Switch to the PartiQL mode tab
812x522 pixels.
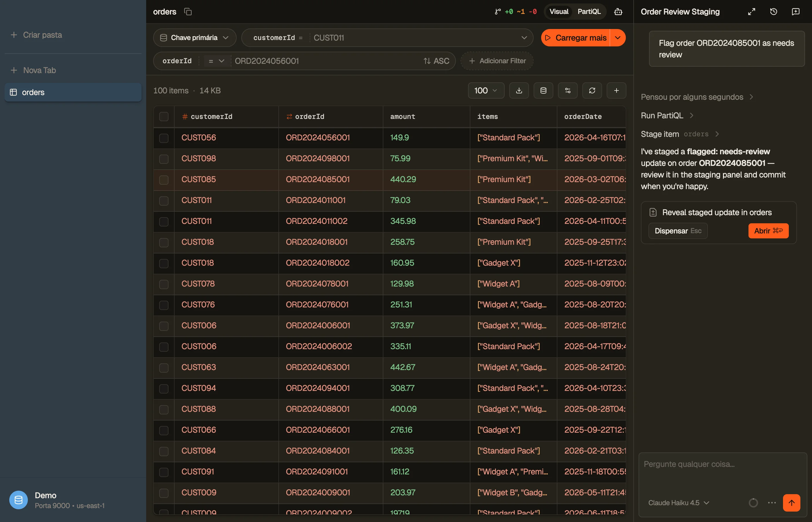(x=589, y=12)
